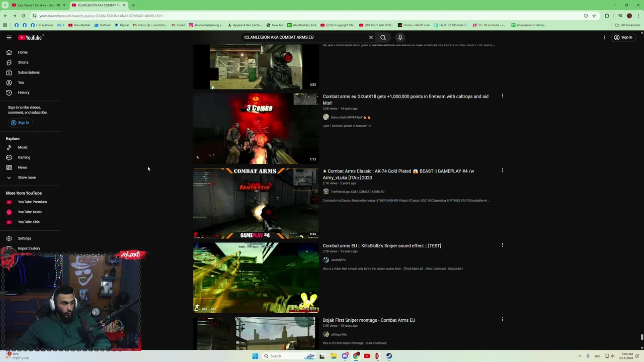The height and width of the screenshot is (362, 644).
Task: Open the 3:53 sniper scope video thumbnail
Action: coord(256,67)
